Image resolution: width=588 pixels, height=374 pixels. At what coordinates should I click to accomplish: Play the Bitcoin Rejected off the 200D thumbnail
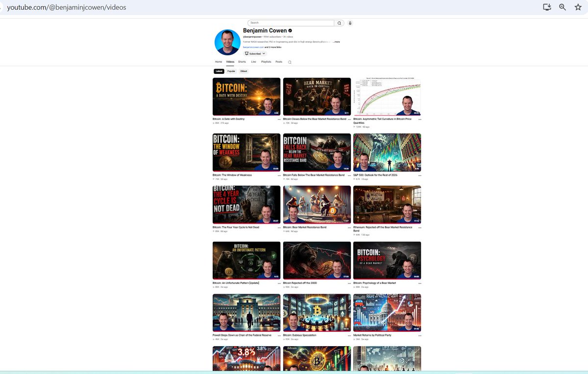[x=317, y=261]
